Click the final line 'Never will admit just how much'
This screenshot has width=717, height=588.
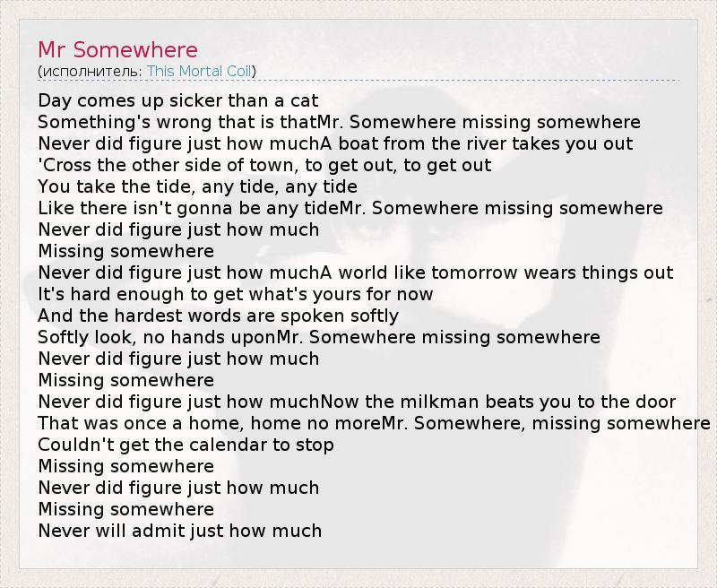[x=179, y=531]
